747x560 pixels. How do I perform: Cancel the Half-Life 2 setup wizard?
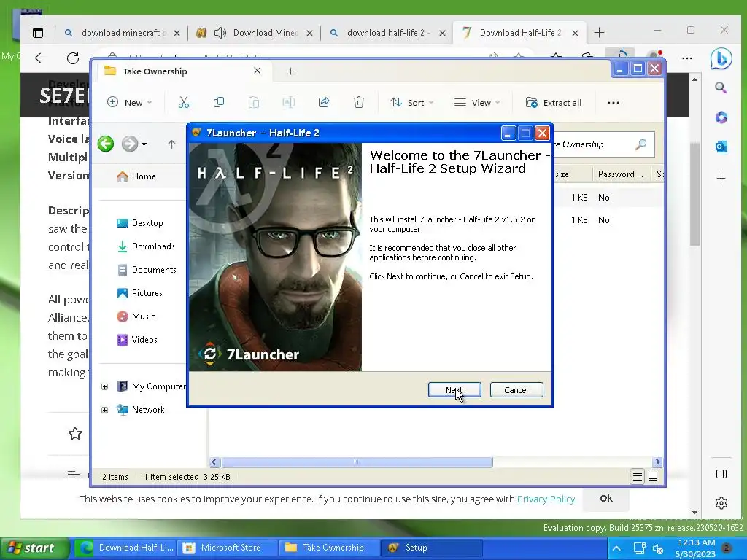click(516, 390)
